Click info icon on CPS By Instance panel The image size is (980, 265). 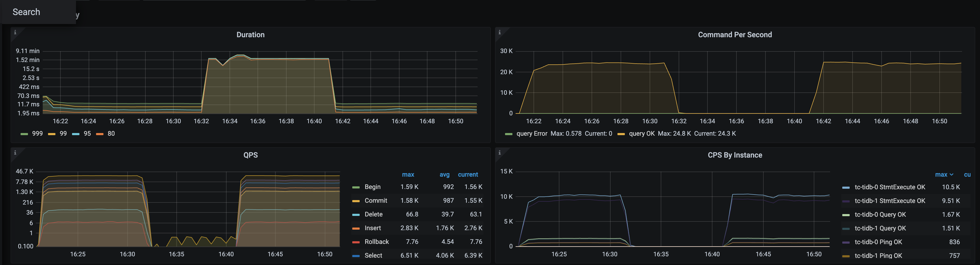pos(500,152)
